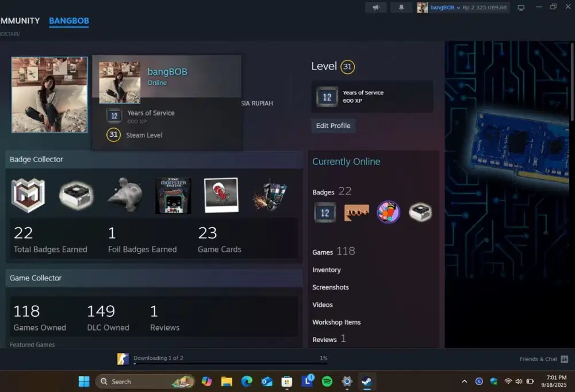This screenshot has height=392, width=575.
Task: Click the Big Picture mode monitor icon
Action: pyautogui.click(x=521, y=7)
